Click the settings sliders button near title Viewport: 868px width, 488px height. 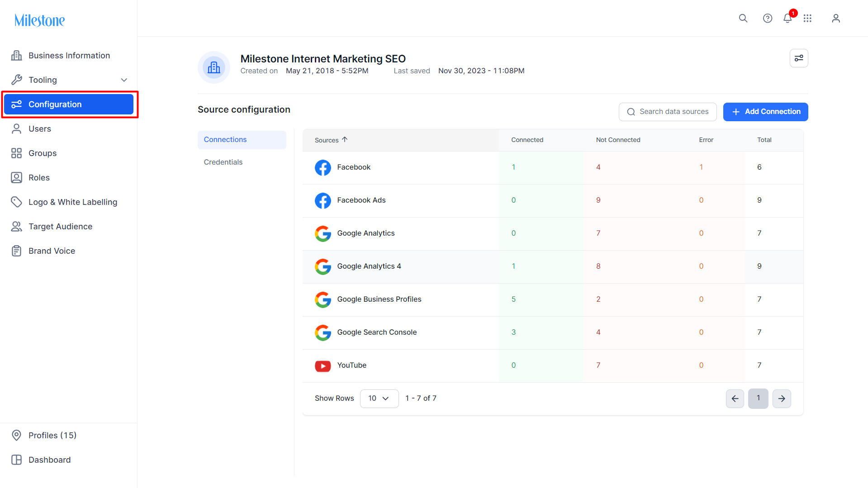799,58
